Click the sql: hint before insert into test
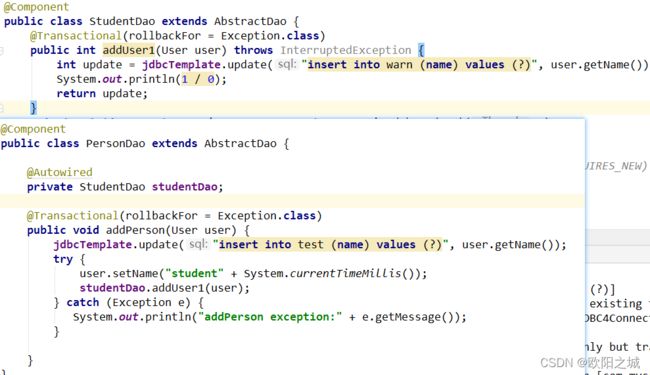This screenshot has width=650, height=375. tap(199, 244)
